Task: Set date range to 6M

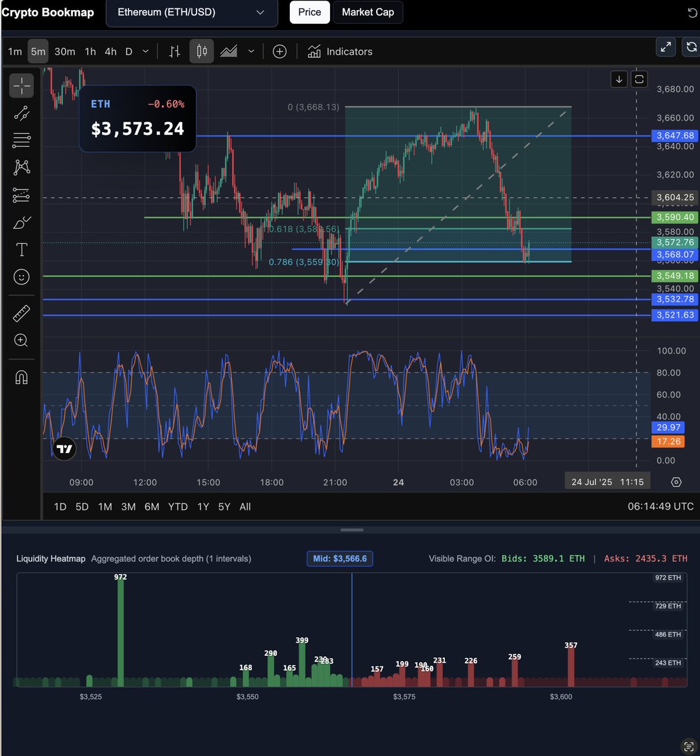Action: click(151, 507)
